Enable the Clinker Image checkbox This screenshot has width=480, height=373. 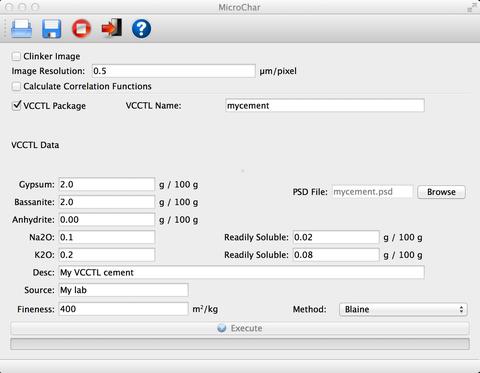(16, 56)
